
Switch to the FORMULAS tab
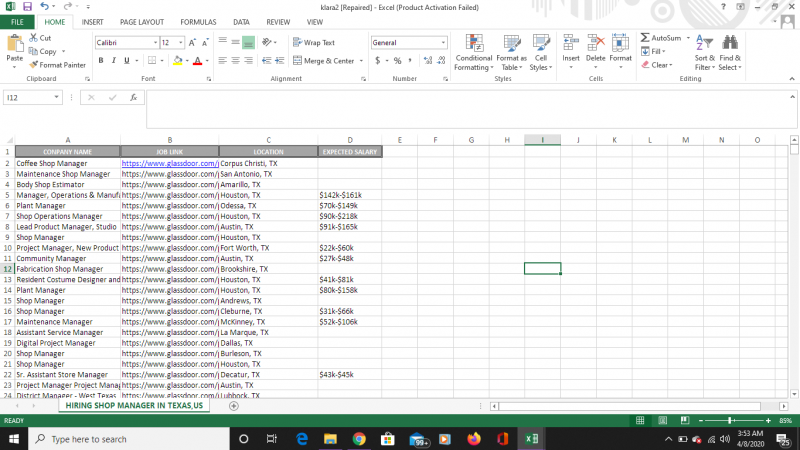pyautogui.click(x=198, y=22)
